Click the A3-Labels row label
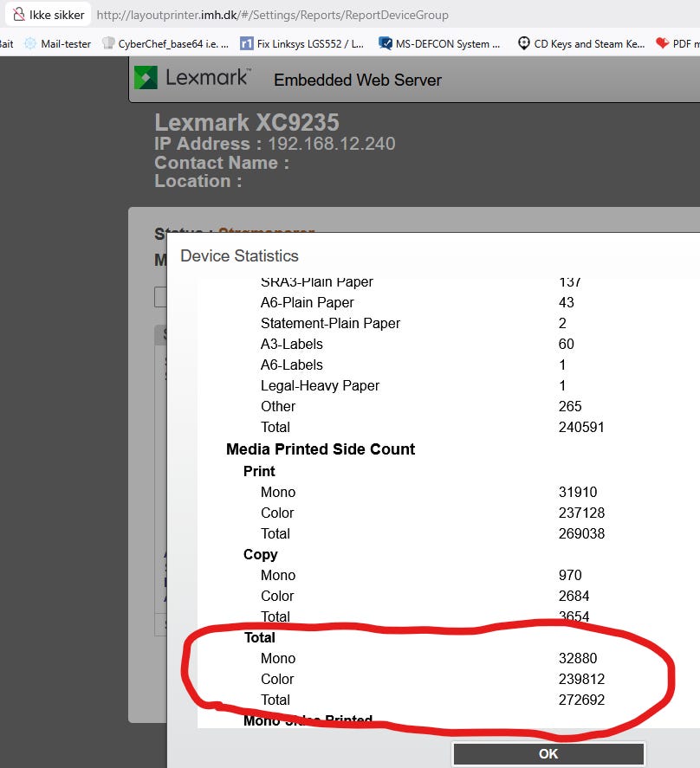 click(292, 344)
